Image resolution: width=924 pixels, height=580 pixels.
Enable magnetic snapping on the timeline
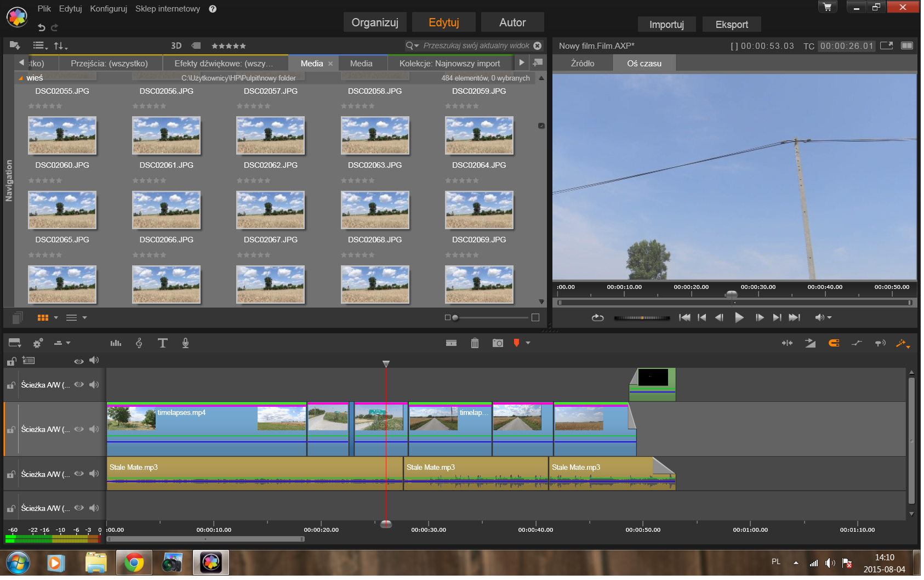834,343
